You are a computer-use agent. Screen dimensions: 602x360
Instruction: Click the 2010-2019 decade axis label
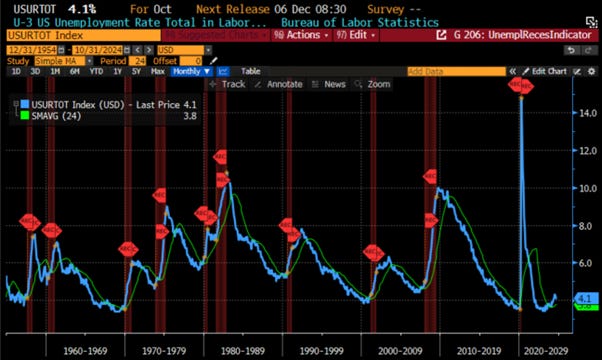479,351
